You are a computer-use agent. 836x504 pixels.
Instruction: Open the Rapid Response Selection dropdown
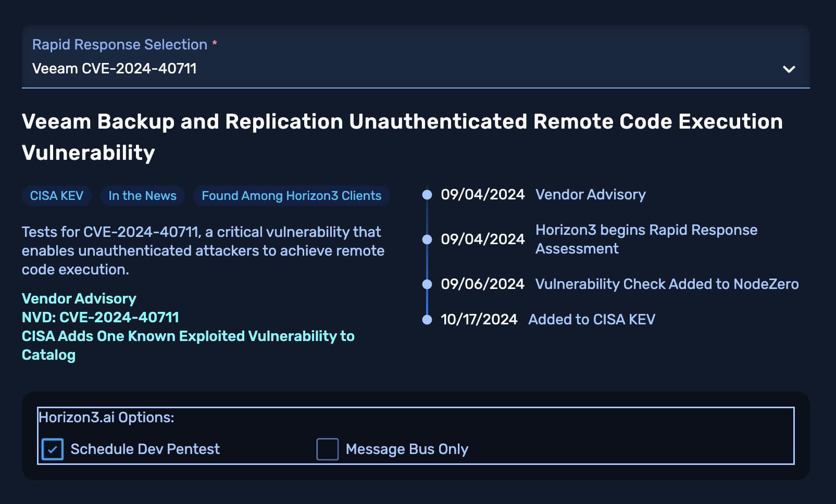[416, 57]
